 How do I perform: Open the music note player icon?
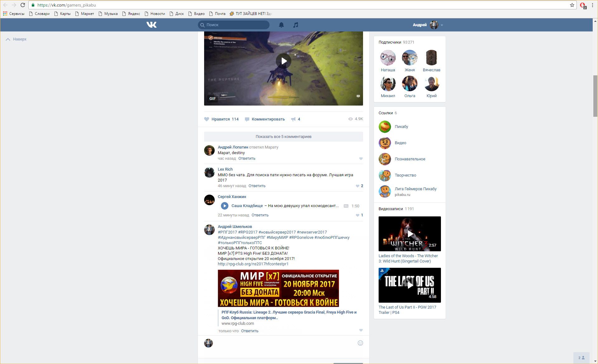click(295, 25)
